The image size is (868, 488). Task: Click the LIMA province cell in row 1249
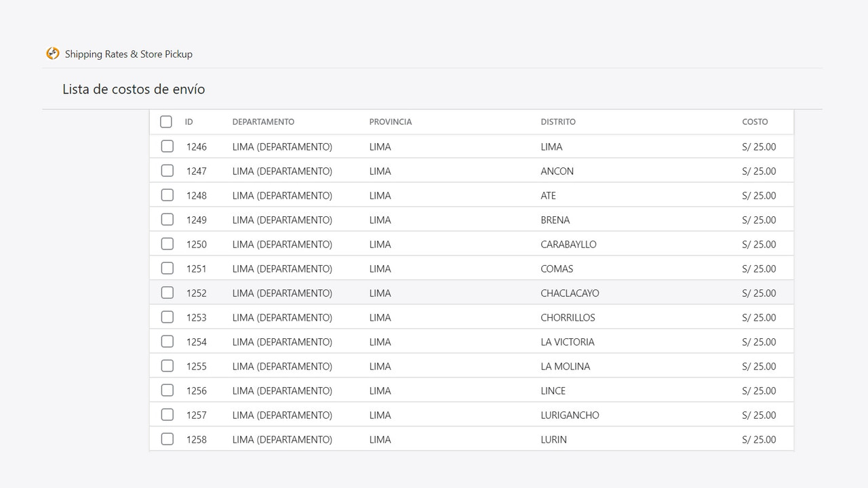tap(380, 220)
